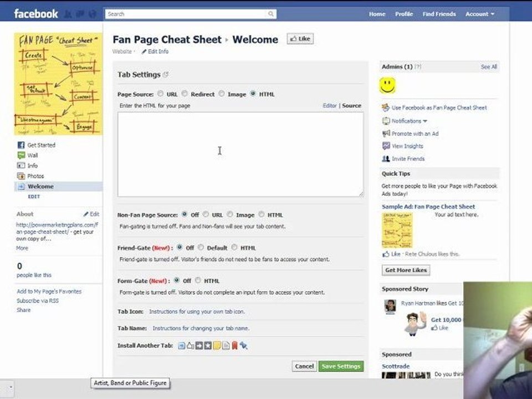Click Use Facebook as Fan Page icon
532x399 pixels.
[x=386, y=108]
